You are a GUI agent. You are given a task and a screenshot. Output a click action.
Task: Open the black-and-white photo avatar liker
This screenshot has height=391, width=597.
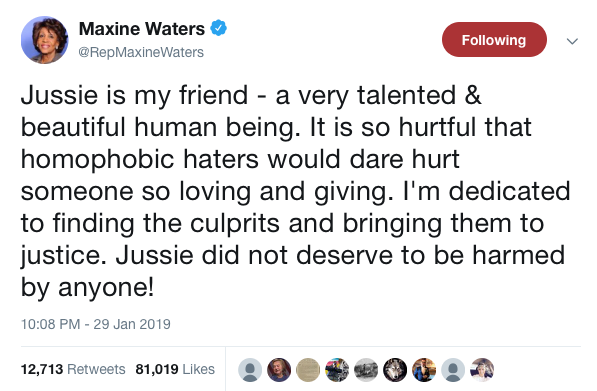click(366, 370)
